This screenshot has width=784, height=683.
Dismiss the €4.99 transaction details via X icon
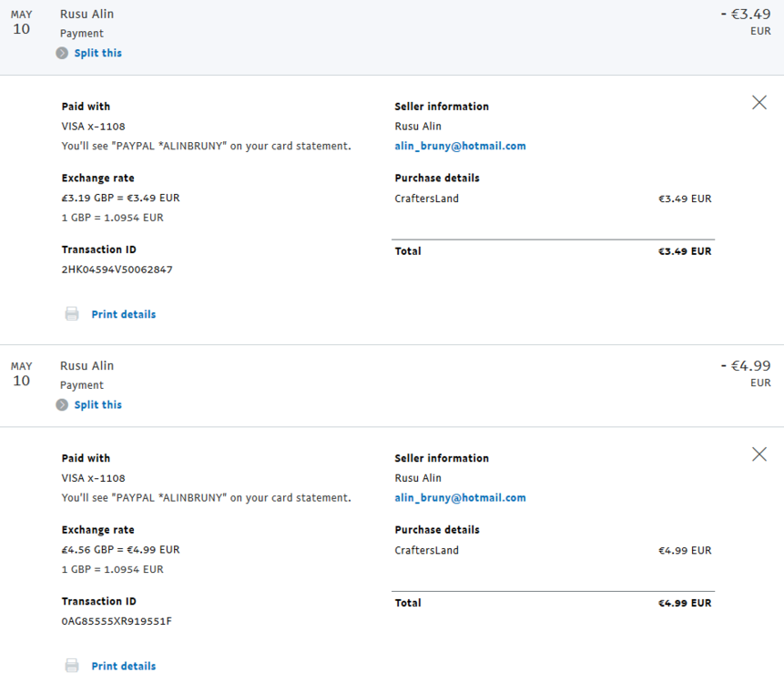(x=759, y=454)
